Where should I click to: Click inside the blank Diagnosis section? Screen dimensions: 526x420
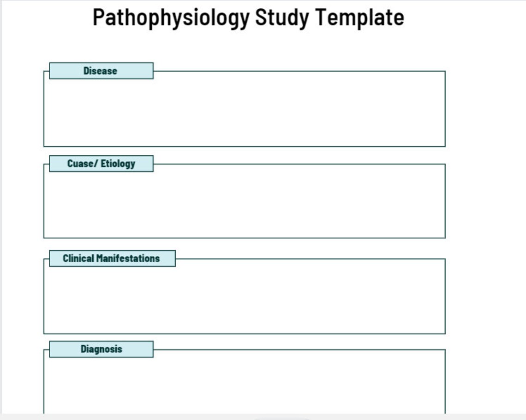click(245, 385)
